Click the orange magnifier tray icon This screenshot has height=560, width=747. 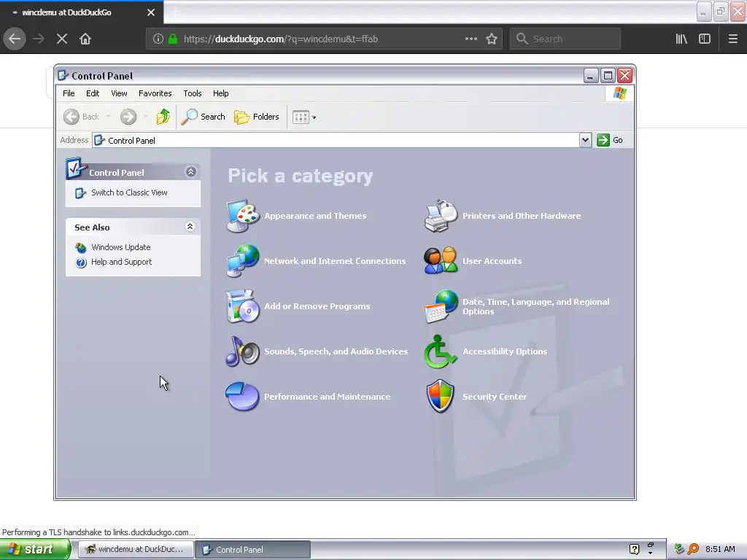coord(693,550)
